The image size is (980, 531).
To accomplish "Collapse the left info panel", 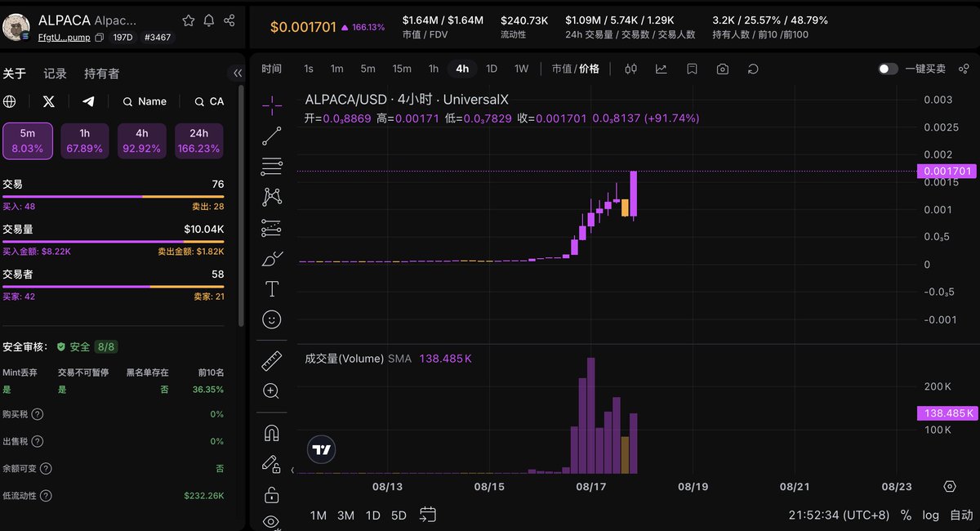I will pos(238,73).
